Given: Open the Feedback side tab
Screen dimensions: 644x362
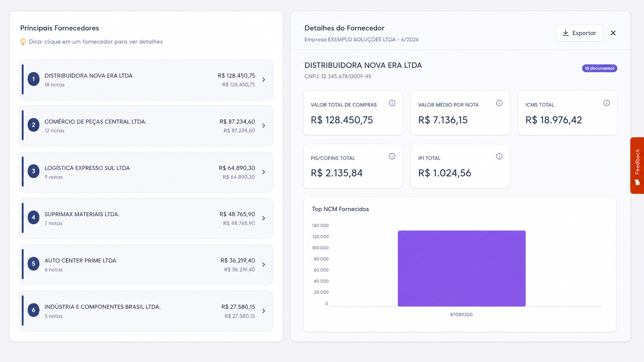Looking at the screenshot, I should tap(637, 165).
